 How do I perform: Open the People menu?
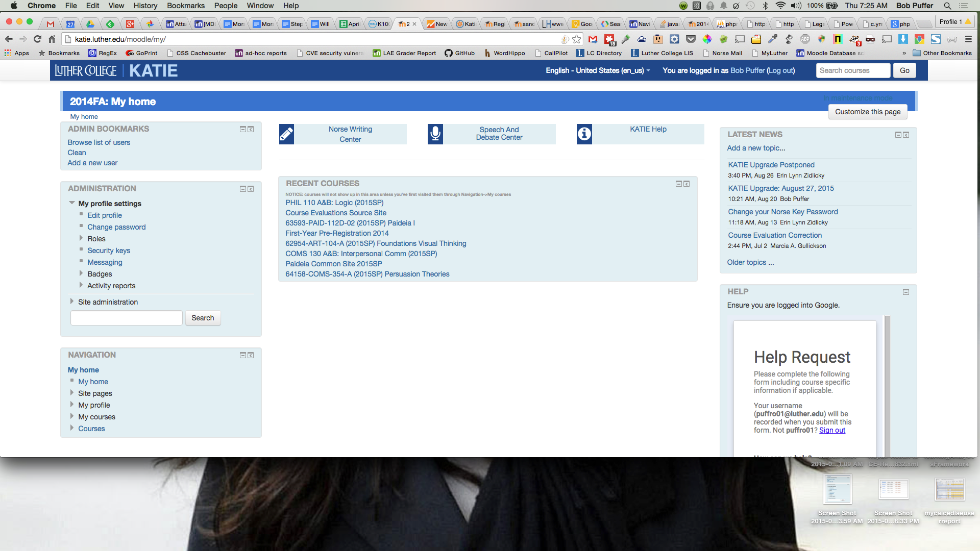[226, 6]
